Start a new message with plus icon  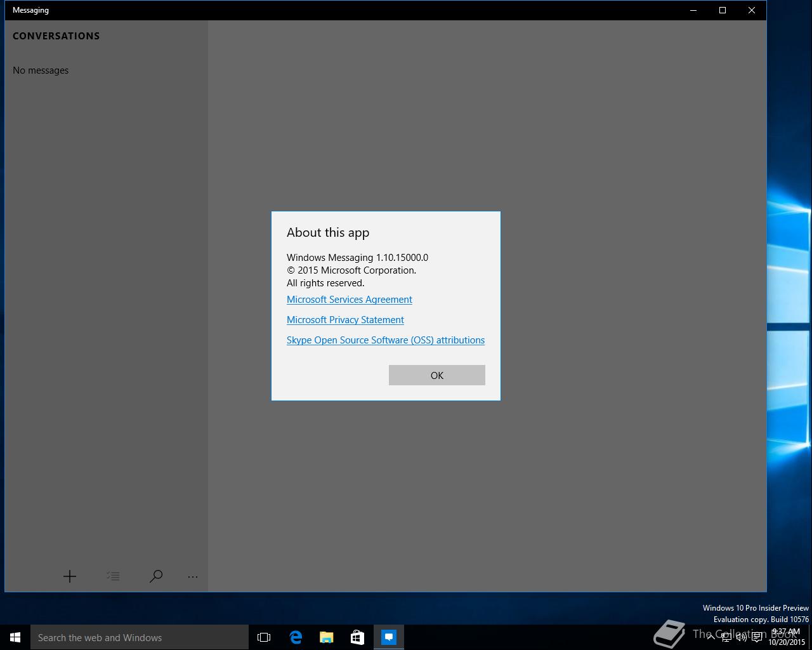pyautogui.click(x=70, y=576)
